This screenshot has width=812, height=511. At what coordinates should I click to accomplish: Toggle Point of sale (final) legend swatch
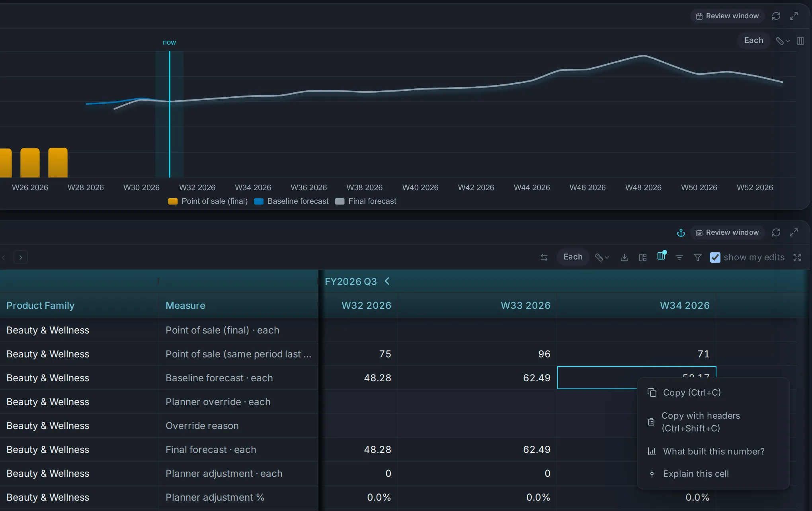pyautogui.click(x=173, y=201)
